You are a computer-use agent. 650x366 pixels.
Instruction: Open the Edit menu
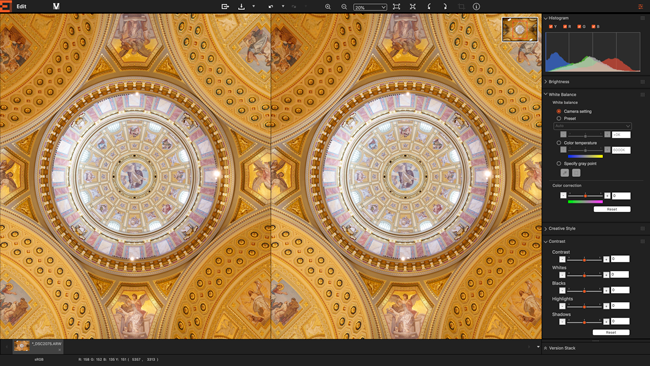[21, 7]
